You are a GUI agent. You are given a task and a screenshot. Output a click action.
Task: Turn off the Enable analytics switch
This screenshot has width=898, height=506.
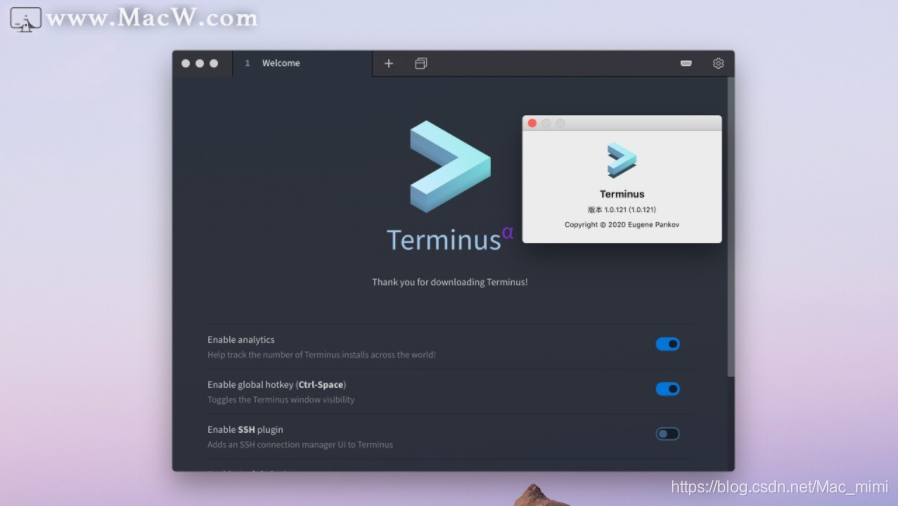click(668, 344)
